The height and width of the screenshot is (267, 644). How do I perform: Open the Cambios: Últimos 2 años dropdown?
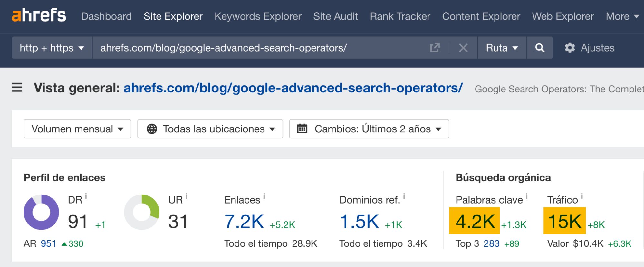(369, 129)
